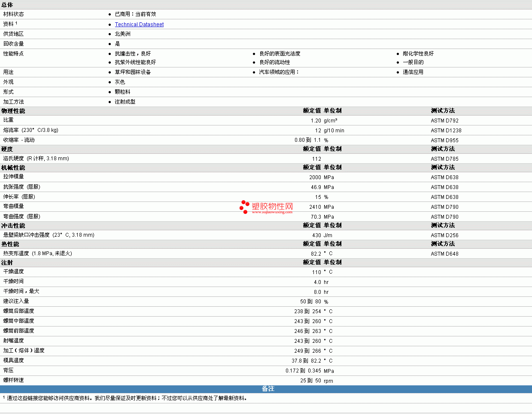The height and width of the screenshot is (415, 532).
Task: Select the 注射 section header
Action: click(x=7, y=262)
